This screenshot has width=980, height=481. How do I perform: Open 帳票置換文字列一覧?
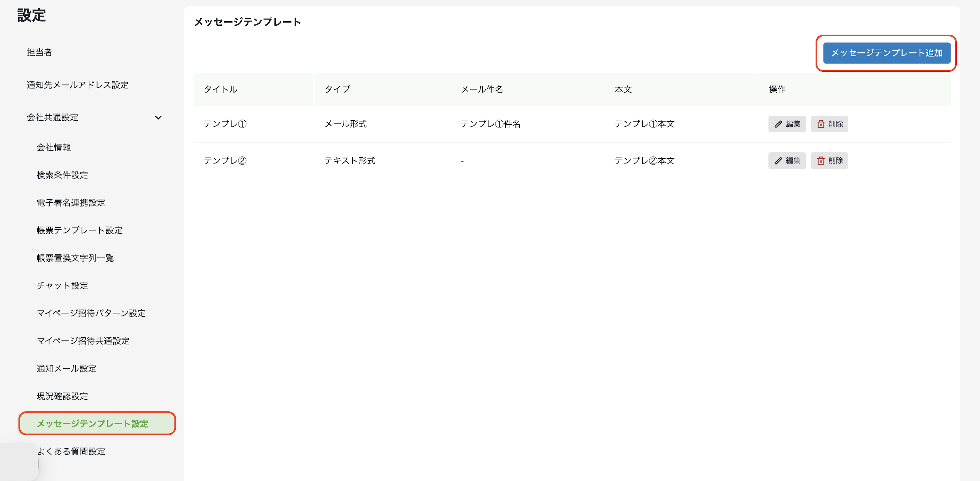tap(75, 258)
